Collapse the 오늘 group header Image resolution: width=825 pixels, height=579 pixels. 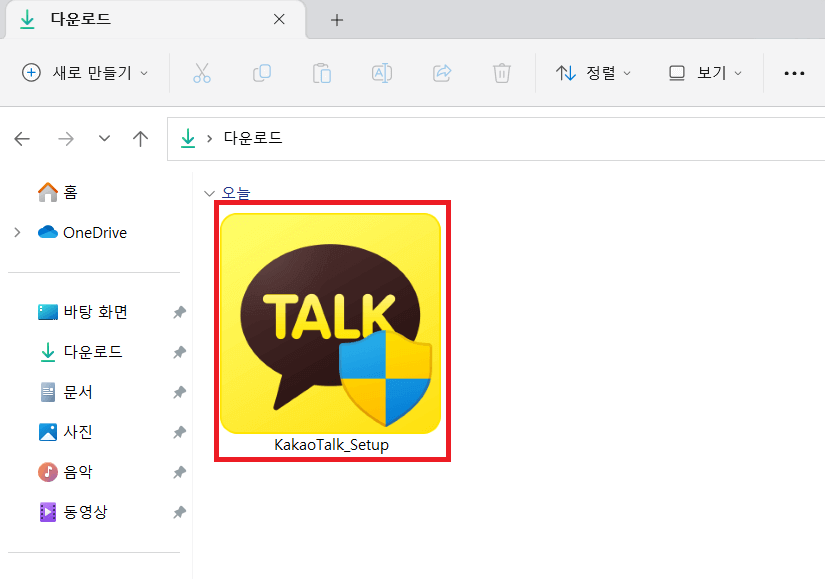point(209,193)
